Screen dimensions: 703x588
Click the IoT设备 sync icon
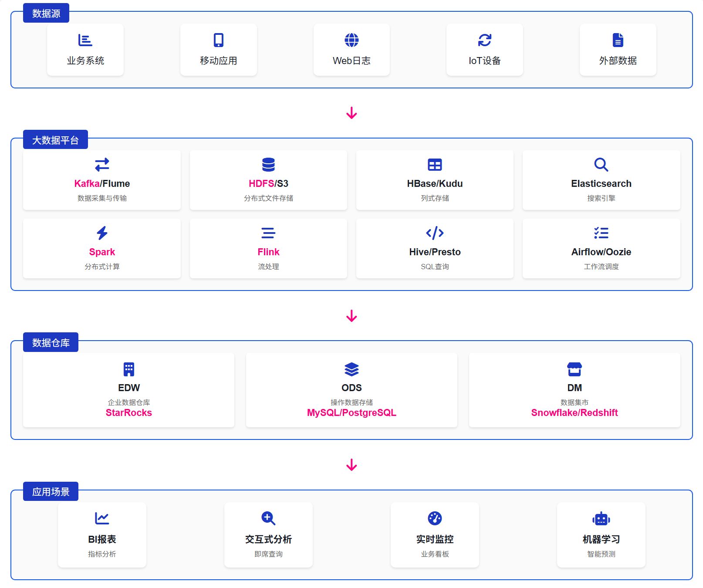485,40
